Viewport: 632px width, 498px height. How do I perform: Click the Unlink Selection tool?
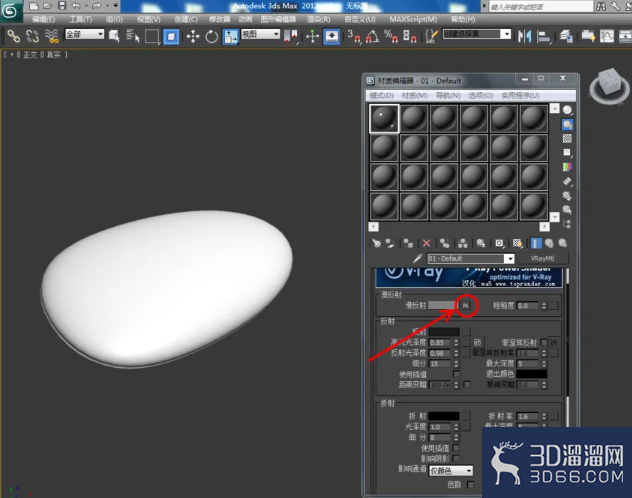click(x=32, y=36)
